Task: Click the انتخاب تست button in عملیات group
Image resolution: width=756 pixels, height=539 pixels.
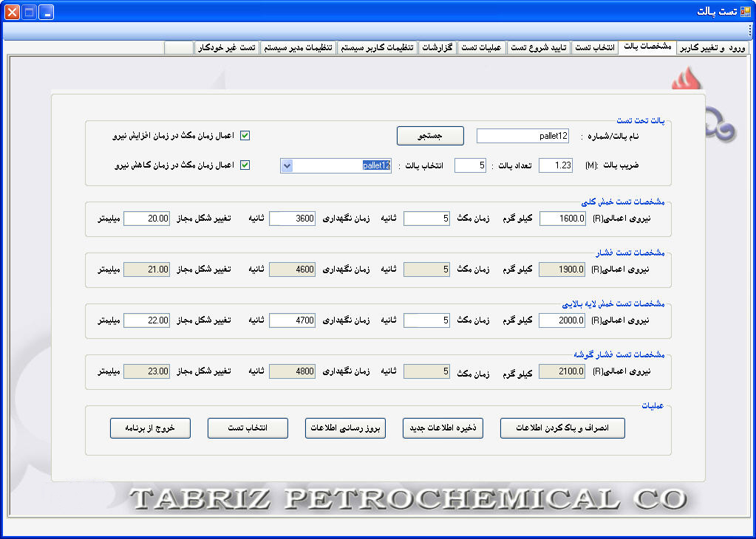Action: (248, 428)
